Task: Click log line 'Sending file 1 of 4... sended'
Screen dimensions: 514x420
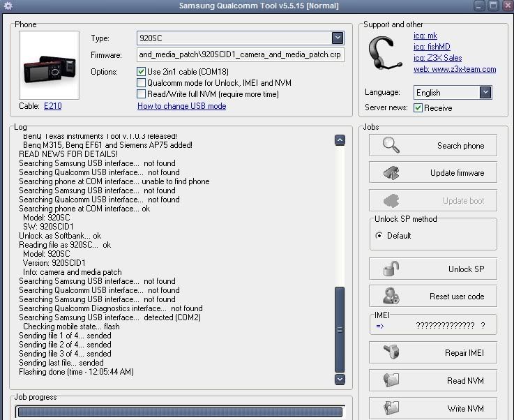Action: (65, 336)
